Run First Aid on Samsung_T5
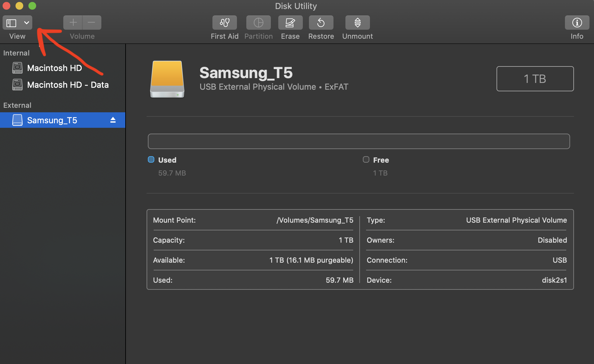The image size is (594, 364). (x=224, y=23)
